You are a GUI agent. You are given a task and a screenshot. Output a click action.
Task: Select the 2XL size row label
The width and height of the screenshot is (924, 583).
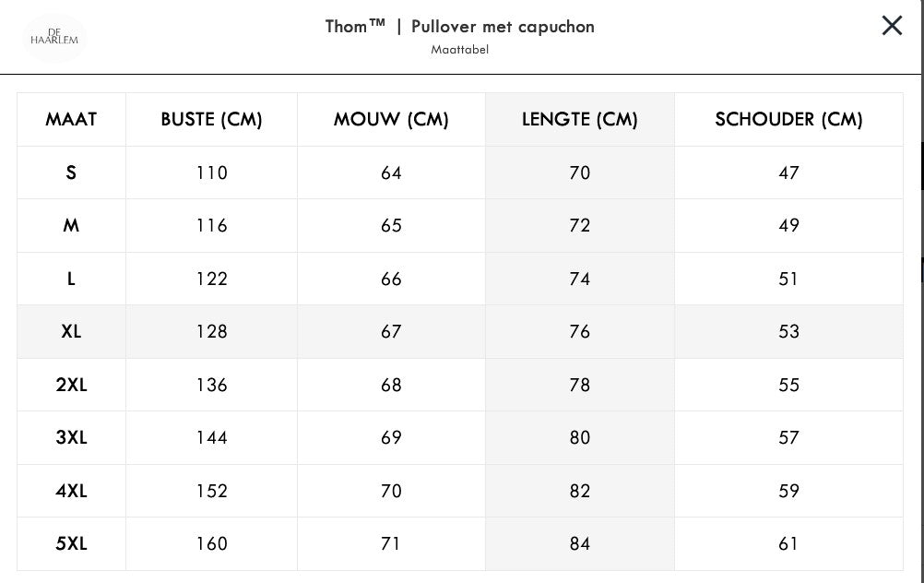coord(71,385)
